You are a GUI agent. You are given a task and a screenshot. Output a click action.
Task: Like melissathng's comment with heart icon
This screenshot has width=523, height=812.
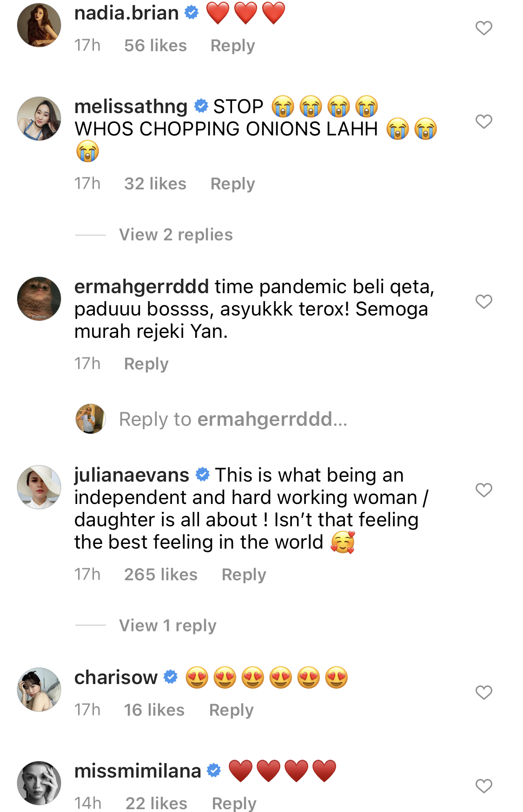483,122
